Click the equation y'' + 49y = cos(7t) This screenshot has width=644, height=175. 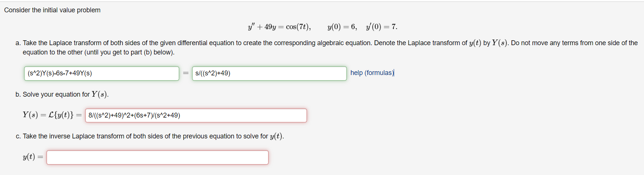tap(279, 27)
